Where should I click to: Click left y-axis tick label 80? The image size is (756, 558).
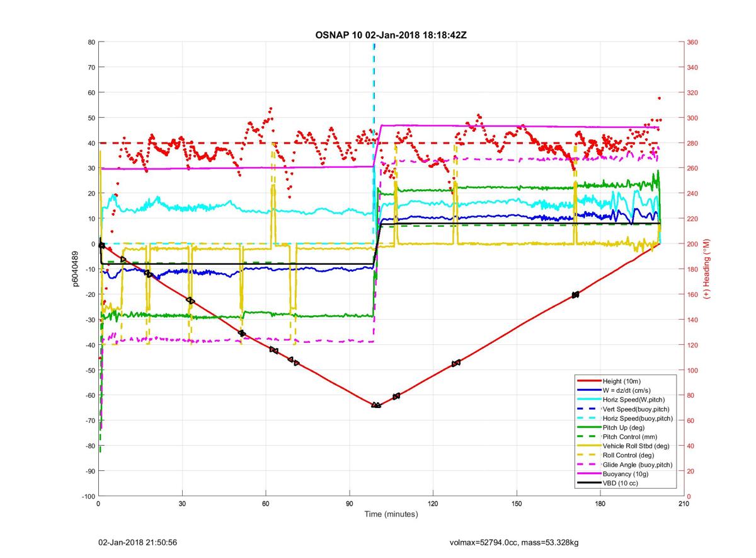point(91,42)
